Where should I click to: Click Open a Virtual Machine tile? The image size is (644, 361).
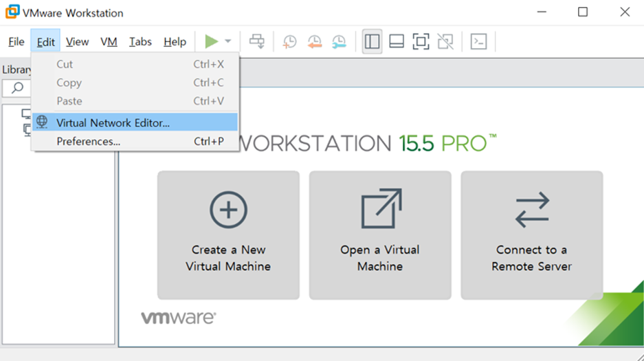click(380, 235)
